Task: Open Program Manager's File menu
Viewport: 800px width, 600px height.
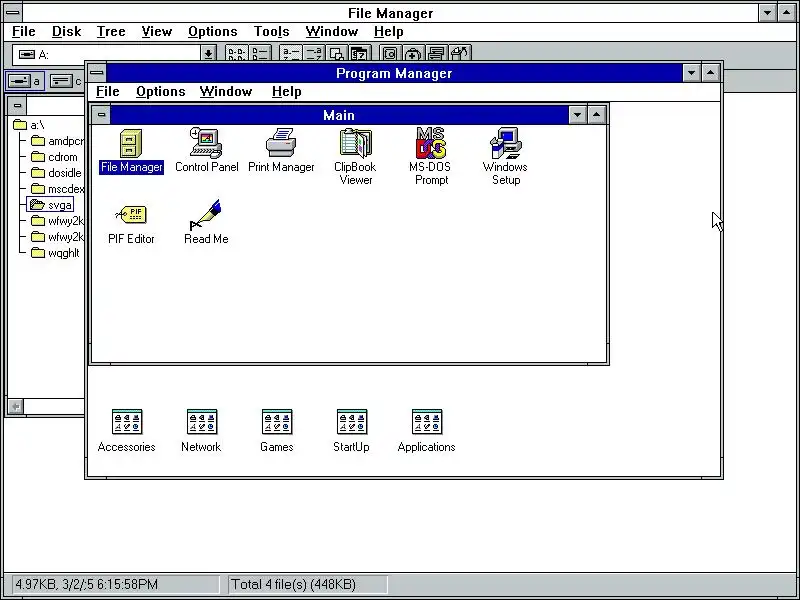Action: click(x=108, y=92)
